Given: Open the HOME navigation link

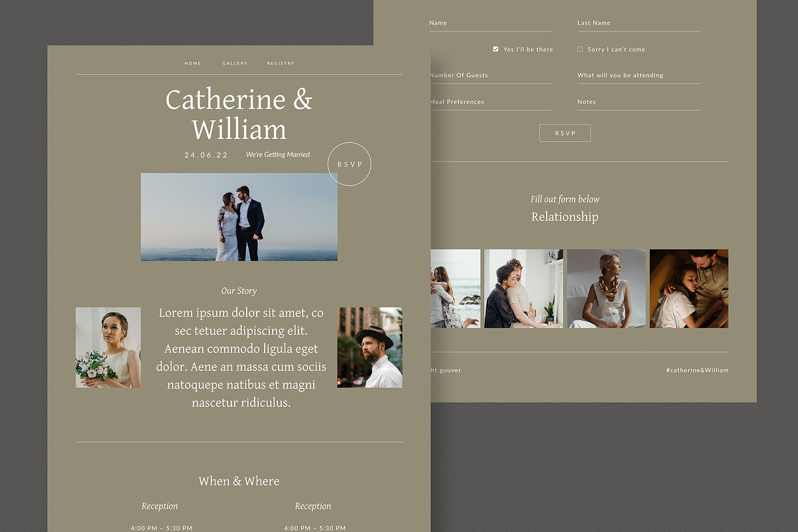Looking at the screenshot, I should 192,63.
